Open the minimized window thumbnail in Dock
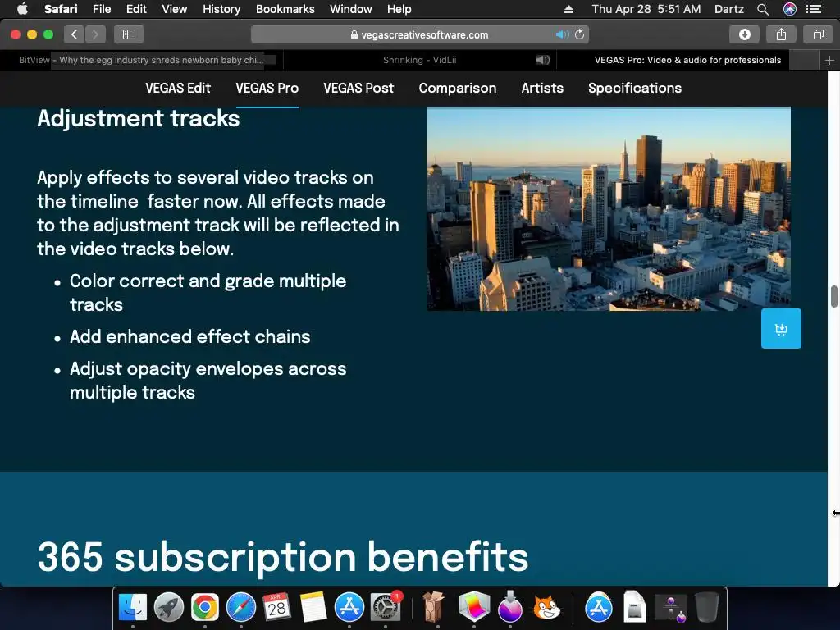The image size is (840, 630). [x=671, y=609]
